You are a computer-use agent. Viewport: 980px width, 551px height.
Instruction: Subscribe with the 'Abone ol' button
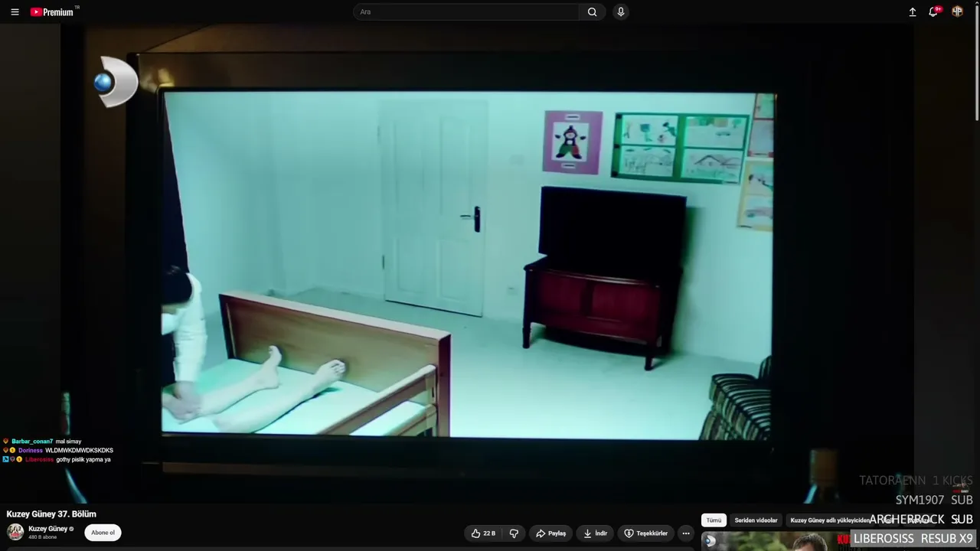coord(103,533)
